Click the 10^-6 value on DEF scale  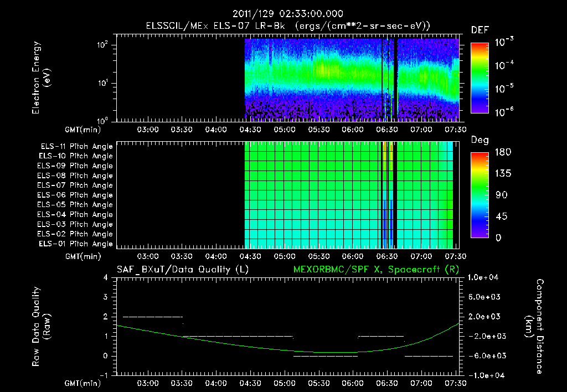504,112
